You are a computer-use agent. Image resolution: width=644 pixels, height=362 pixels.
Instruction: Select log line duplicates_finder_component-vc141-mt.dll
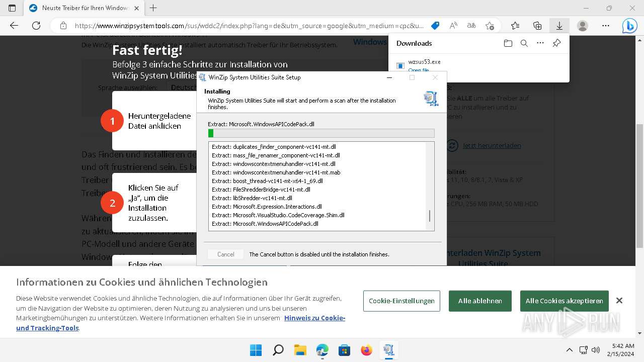274,147
